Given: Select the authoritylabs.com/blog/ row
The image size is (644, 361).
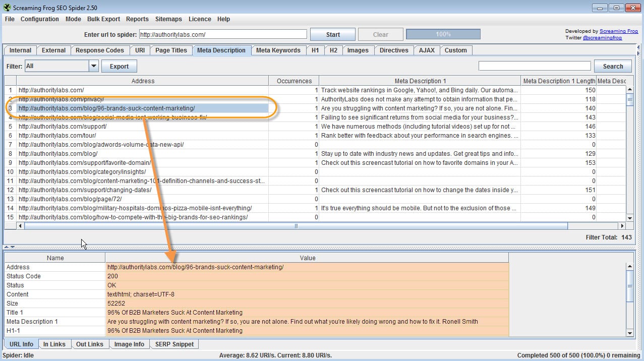Looking at the screenshot, I should click(x=315, y=154).
